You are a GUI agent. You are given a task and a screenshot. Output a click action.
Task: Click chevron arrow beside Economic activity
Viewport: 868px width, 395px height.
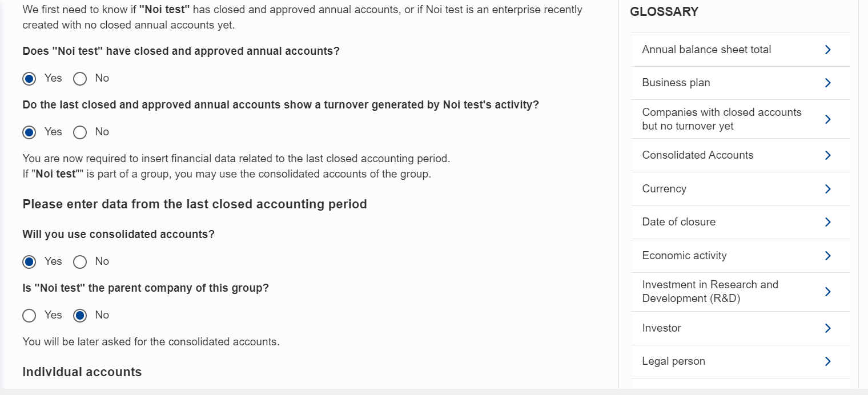(x=828, y=256)
